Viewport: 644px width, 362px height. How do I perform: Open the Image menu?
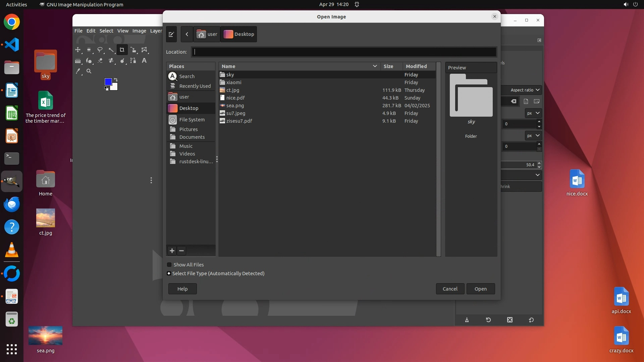click(139, 31)
